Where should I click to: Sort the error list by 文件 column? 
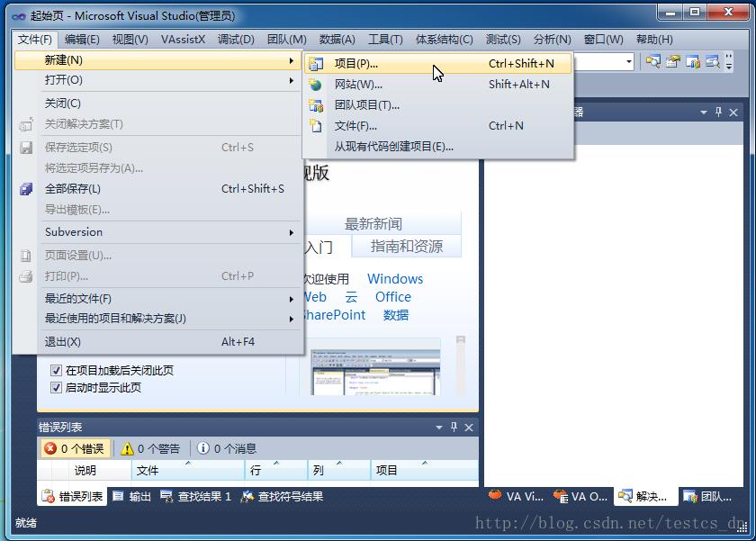pyautogui.click(x=188, y=470)
